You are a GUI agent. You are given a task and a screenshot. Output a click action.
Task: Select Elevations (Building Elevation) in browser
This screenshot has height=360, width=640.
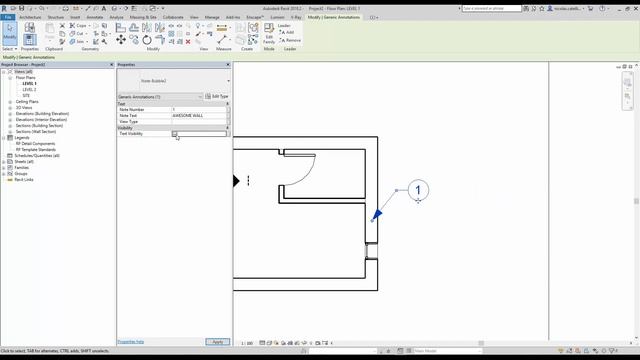(x=42, y=113)
